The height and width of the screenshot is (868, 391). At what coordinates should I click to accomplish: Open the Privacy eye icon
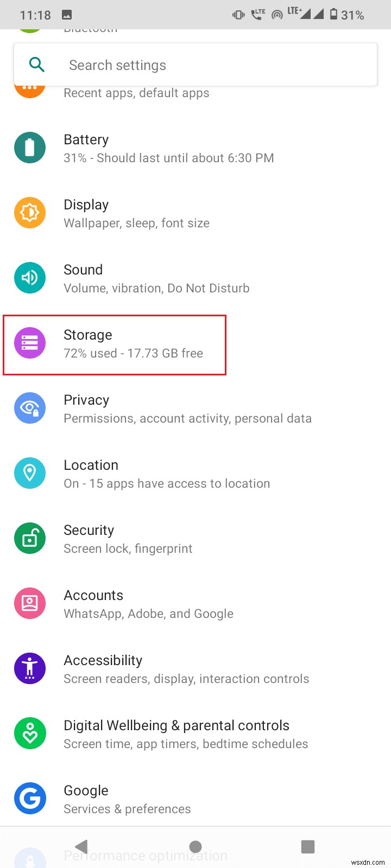click(30, 408)
